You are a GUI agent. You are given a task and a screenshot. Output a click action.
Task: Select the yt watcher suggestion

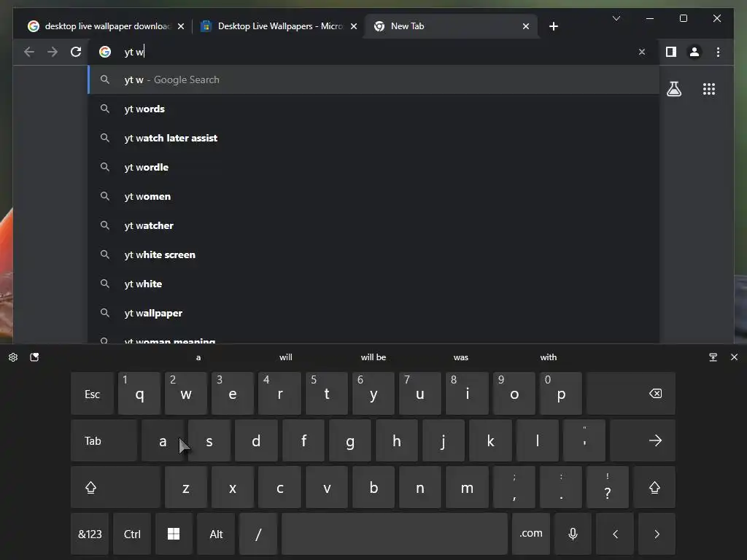click(x=373, y=225)
